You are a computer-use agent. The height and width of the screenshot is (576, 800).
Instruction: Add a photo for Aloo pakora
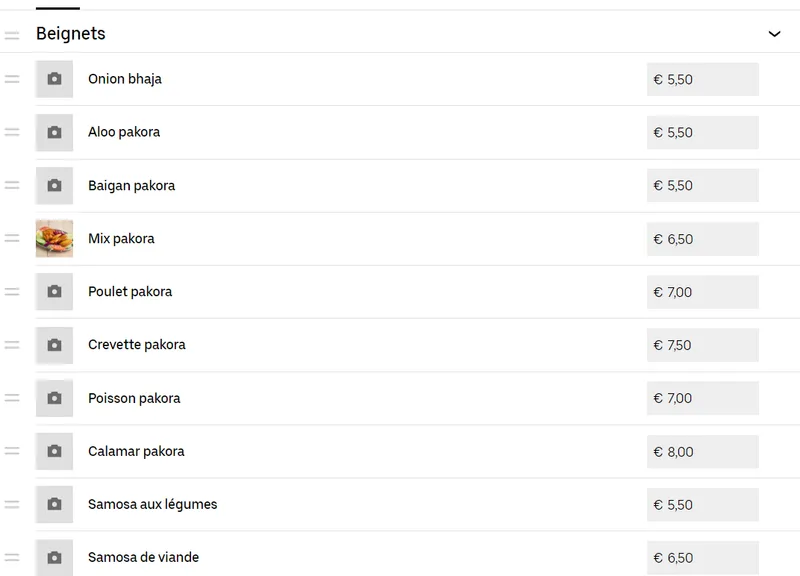(54, 132)
